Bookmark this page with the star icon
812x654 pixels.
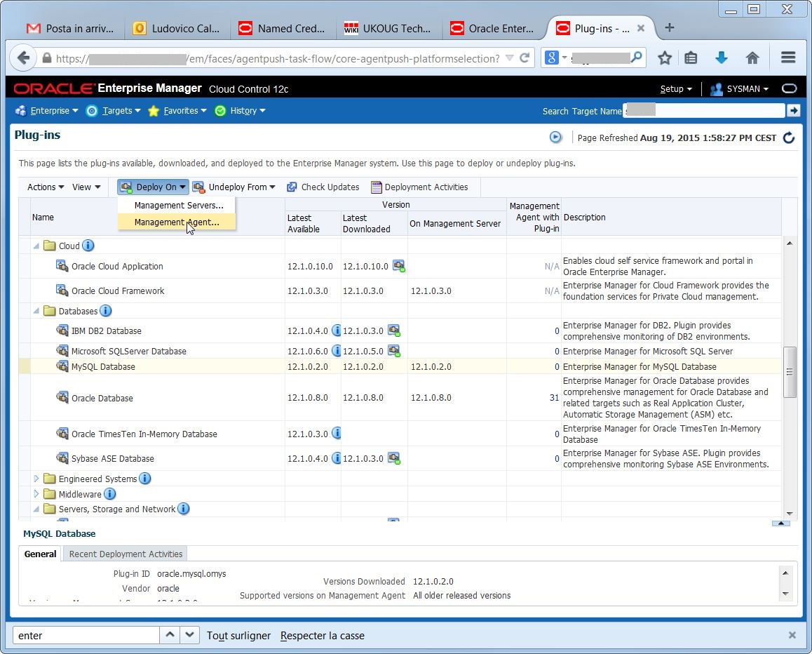click(x=665, y=58)
